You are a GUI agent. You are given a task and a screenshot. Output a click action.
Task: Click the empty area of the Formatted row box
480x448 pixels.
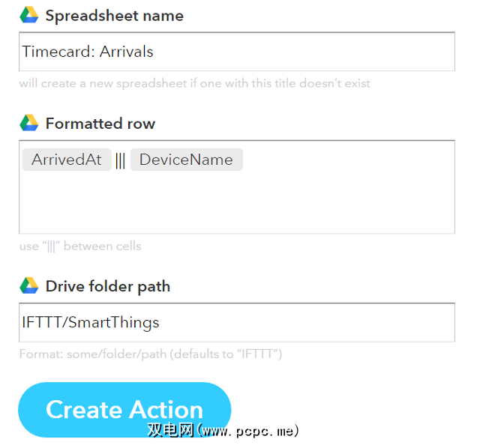(x=237, y=202)
